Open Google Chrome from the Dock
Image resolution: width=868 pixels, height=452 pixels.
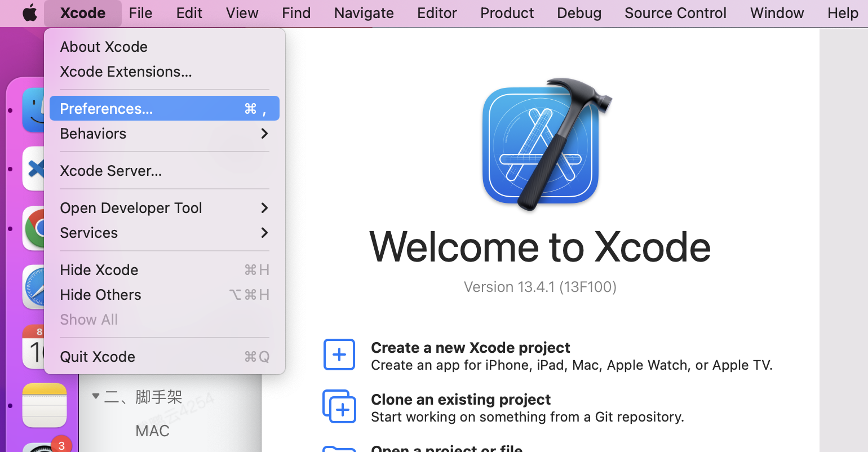[x=34, y=228]
